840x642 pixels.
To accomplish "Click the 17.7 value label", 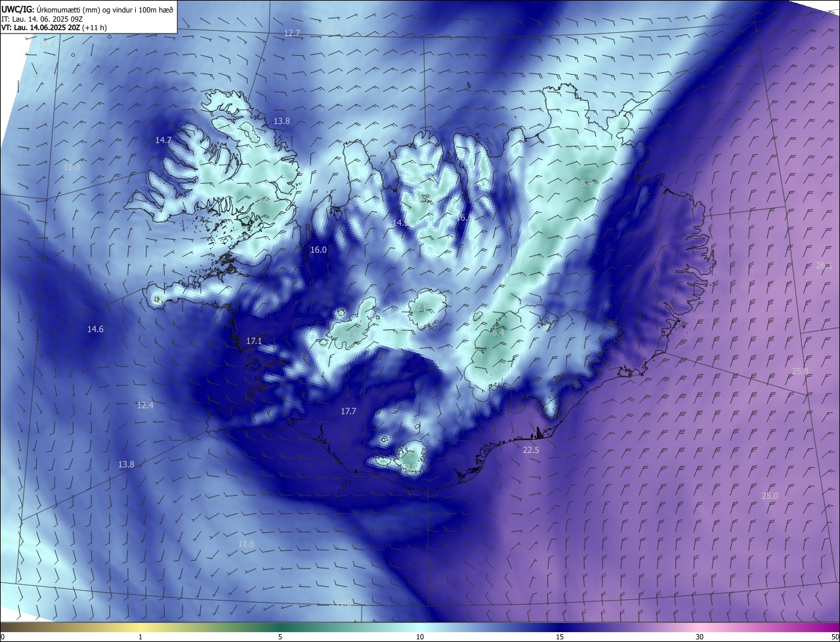I will pos(348,411).
